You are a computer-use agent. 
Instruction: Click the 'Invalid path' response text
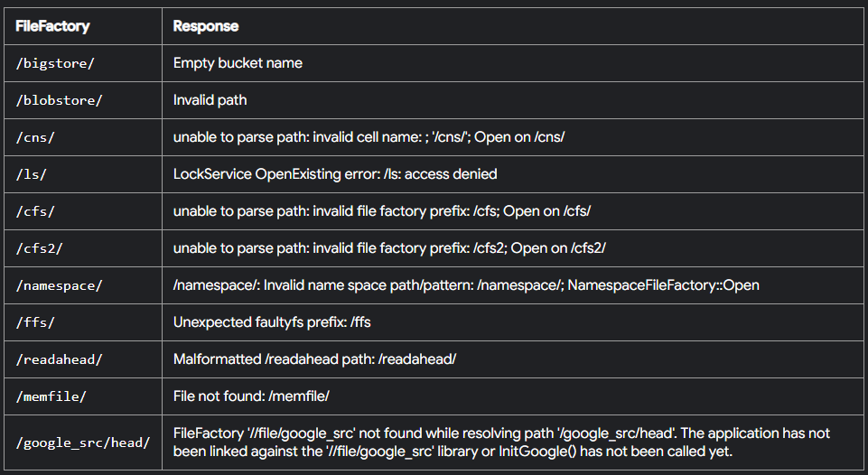tap(210, 100)
